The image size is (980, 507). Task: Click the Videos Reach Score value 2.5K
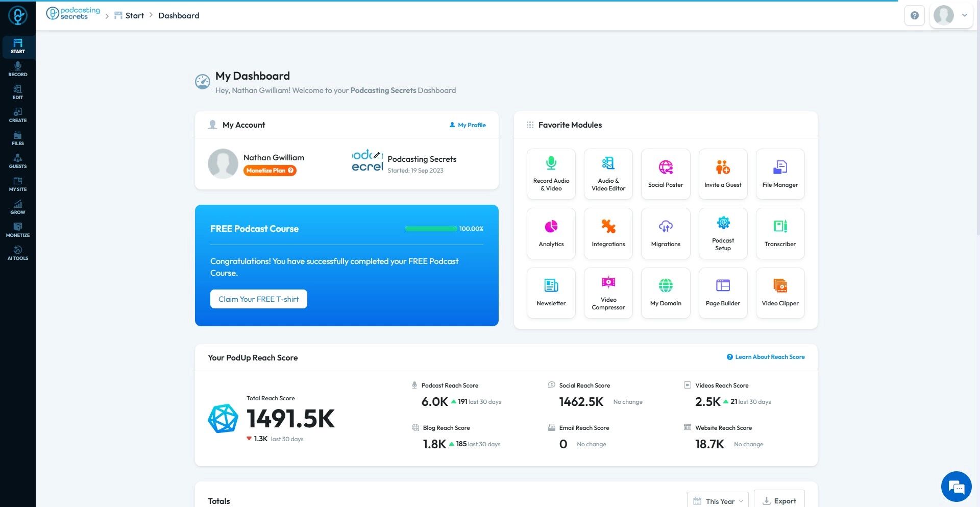[x=707, y=402]
